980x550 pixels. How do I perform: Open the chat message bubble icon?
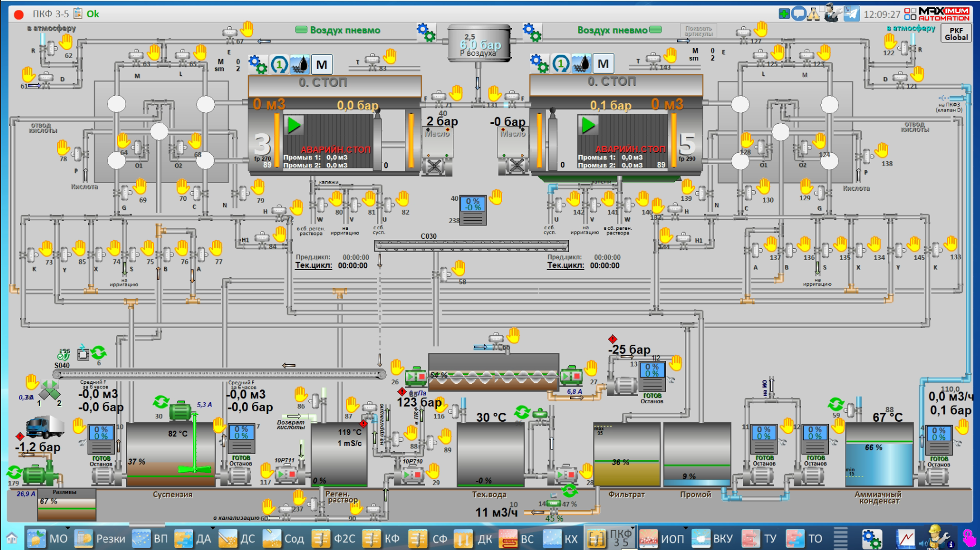point(799,14)
